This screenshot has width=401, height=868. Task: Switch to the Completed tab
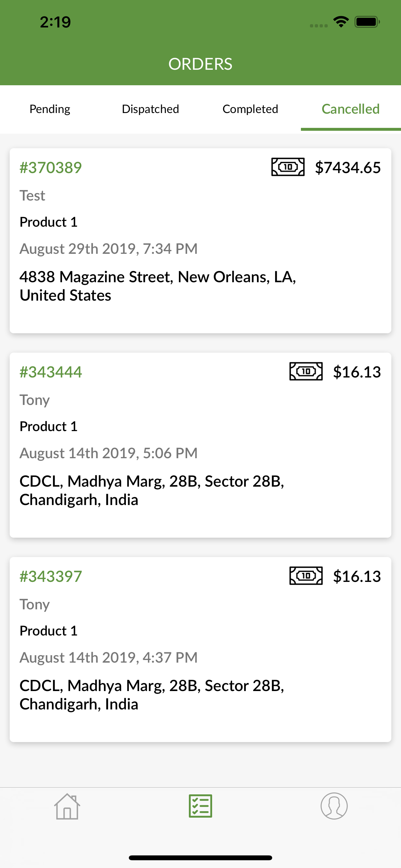click(250, 109)
